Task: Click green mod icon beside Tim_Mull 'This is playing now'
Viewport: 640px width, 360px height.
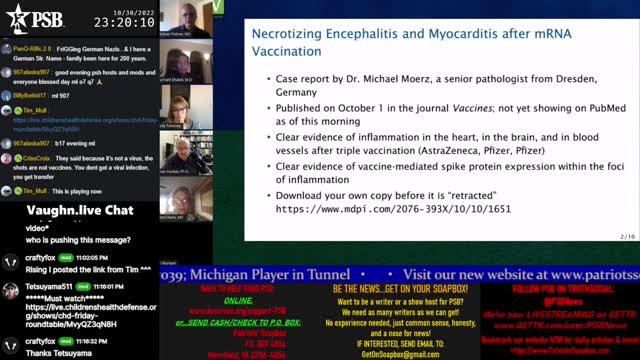Action: 18,191
